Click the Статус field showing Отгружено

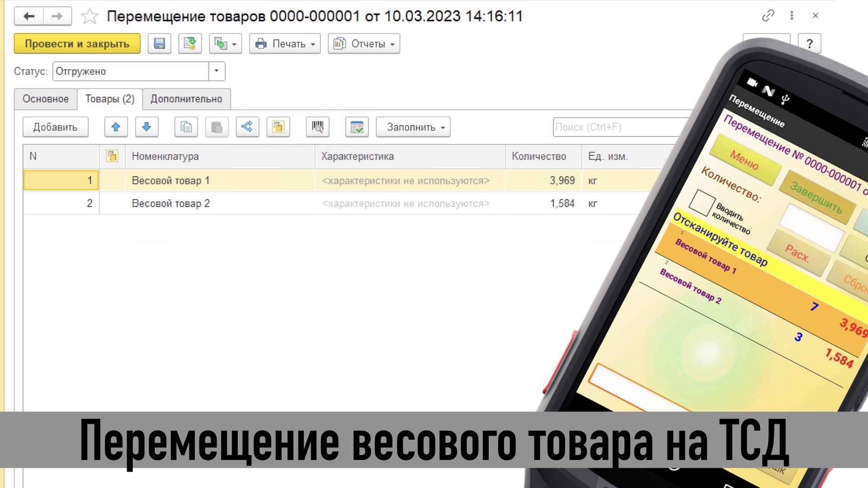click(131, 71)
